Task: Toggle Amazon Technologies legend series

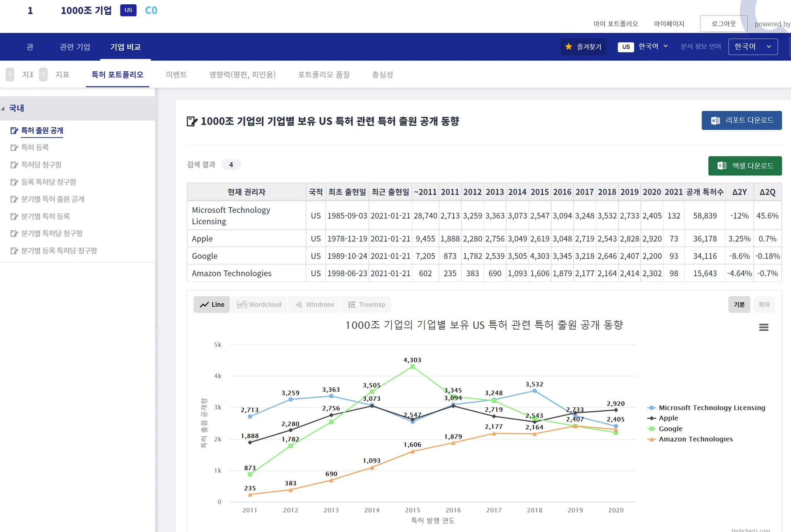Action: click(695, 439)
